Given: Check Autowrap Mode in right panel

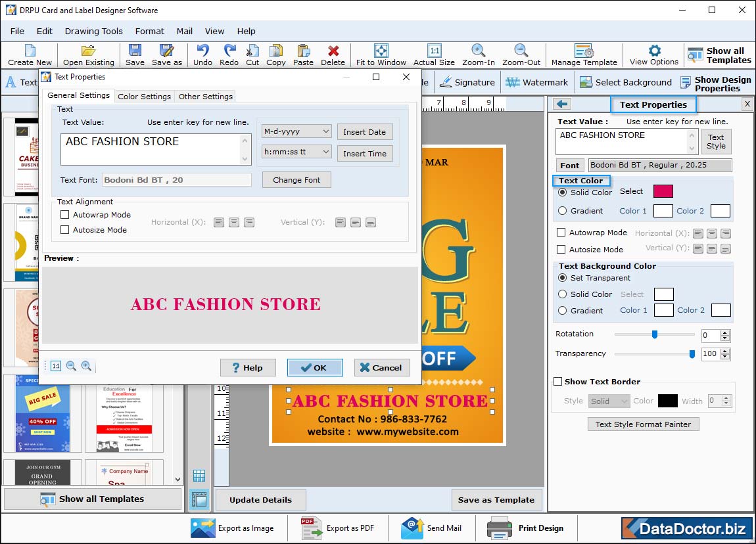Looking at the screenshot, I should tap(561, 232).
